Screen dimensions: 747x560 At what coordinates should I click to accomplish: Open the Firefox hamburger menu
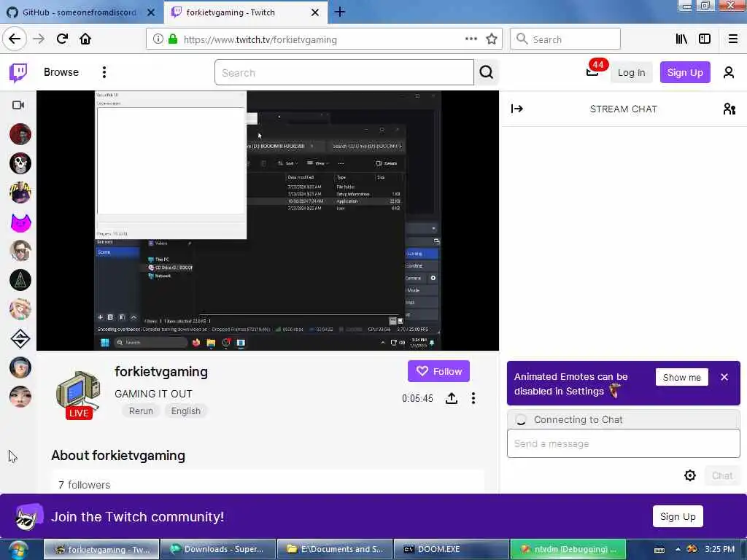click(733, 39)
